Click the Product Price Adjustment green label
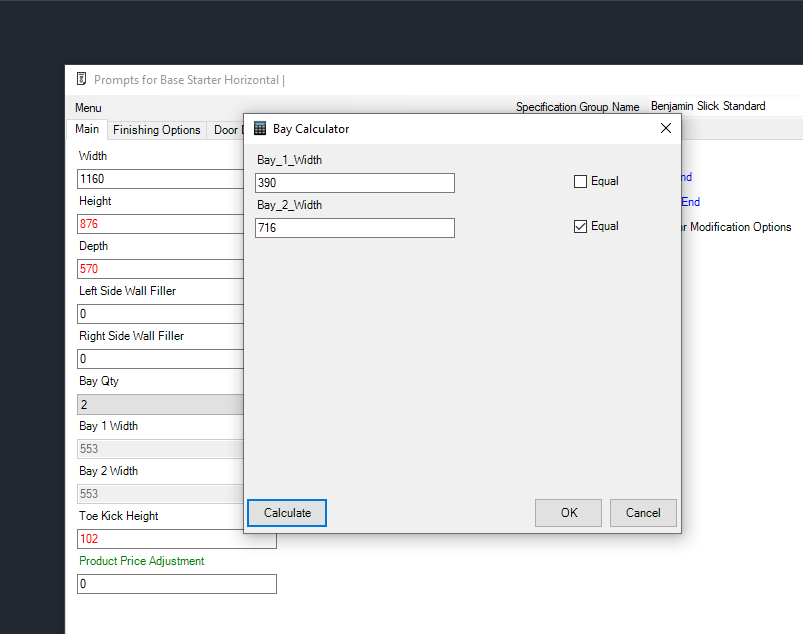 tap(141, 561)
